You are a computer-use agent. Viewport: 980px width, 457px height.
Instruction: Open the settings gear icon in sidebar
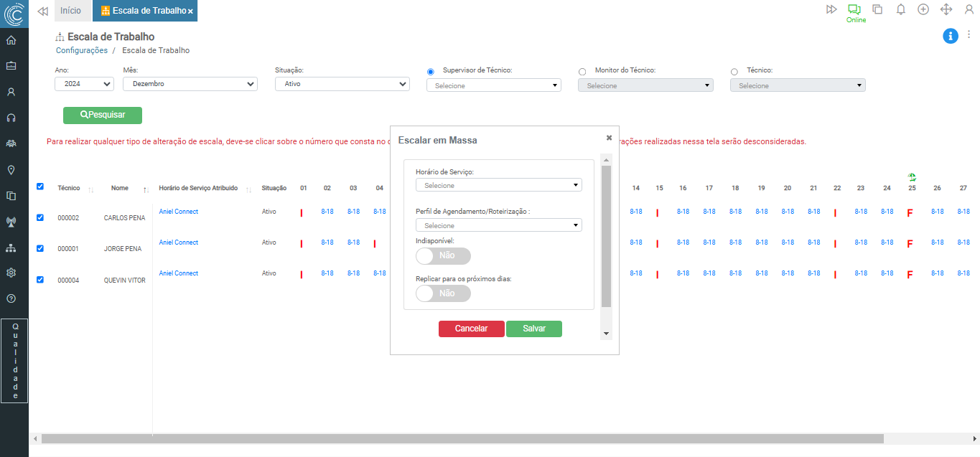click(11, 273)
